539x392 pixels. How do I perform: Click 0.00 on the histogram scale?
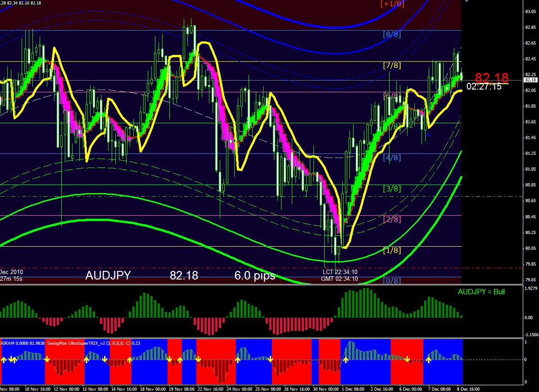(x=529, y=317)
